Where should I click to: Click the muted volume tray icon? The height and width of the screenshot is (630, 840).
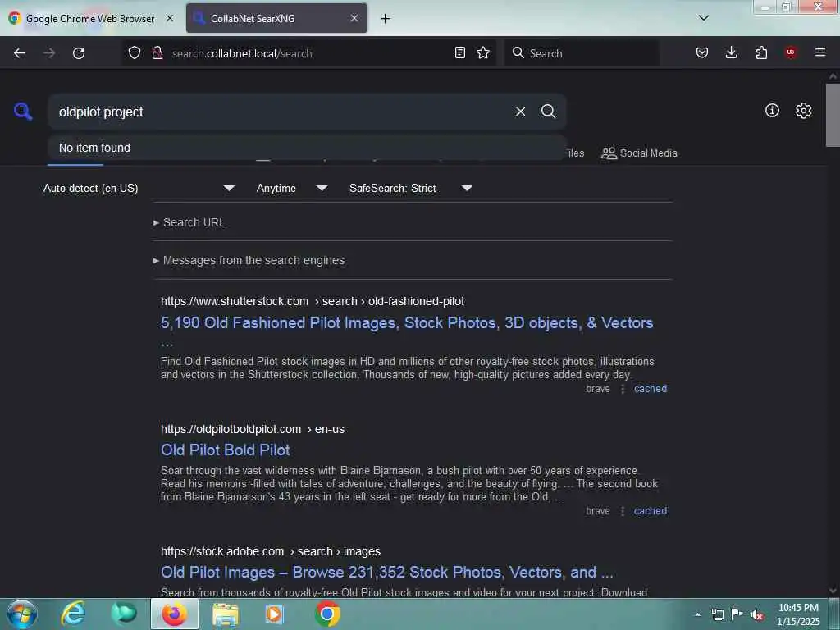[757, 614]
